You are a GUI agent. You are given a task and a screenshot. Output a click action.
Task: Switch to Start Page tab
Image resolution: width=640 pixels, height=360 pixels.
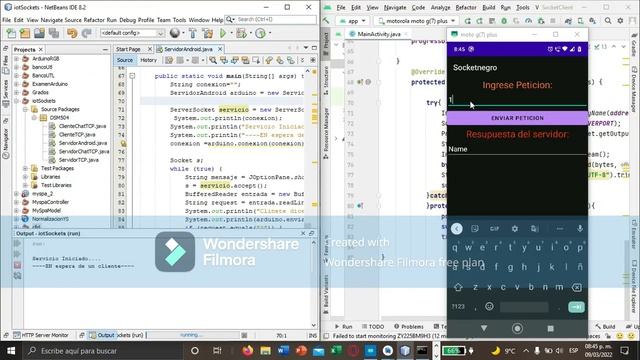128,49
